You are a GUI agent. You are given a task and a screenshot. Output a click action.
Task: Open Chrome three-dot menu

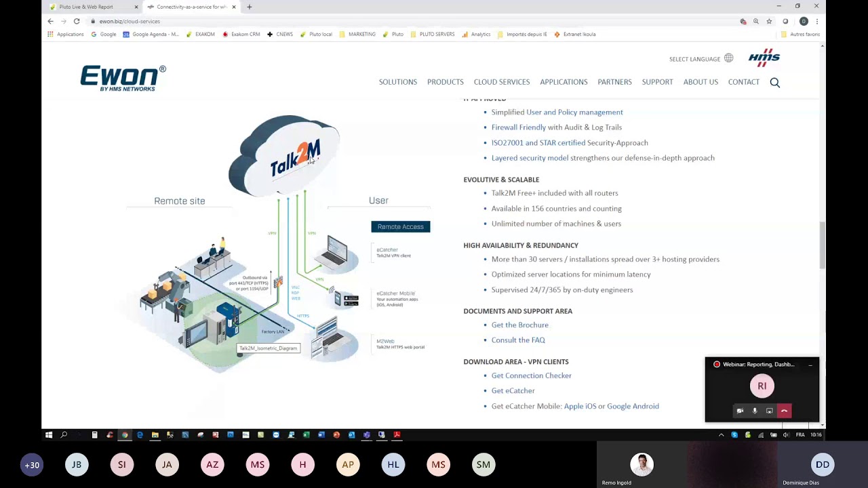pyautogui.click(x=816, y=21)
